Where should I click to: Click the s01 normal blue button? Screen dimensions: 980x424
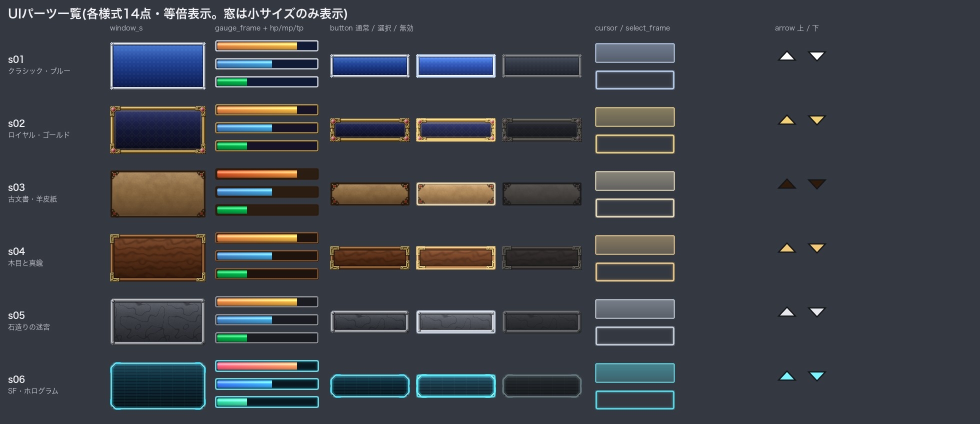(370, 66)
